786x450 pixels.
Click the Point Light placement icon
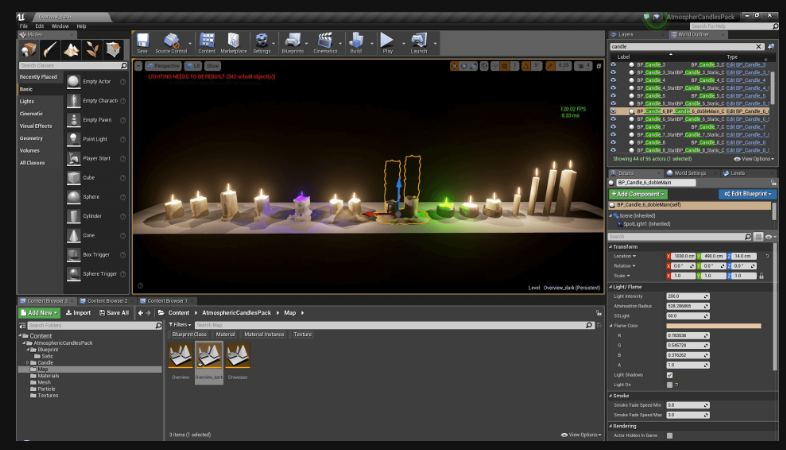(74, 139)
